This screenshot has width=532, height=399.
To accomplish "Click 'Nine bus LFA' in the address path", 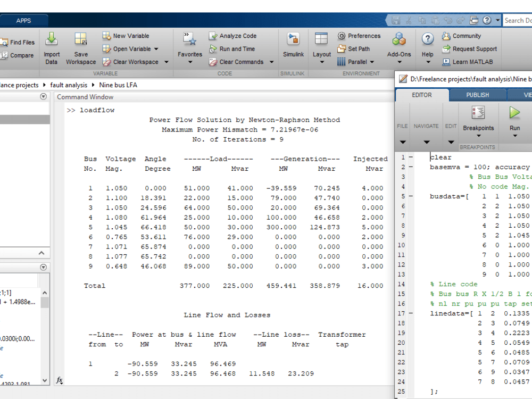I will tap(118, 85).
